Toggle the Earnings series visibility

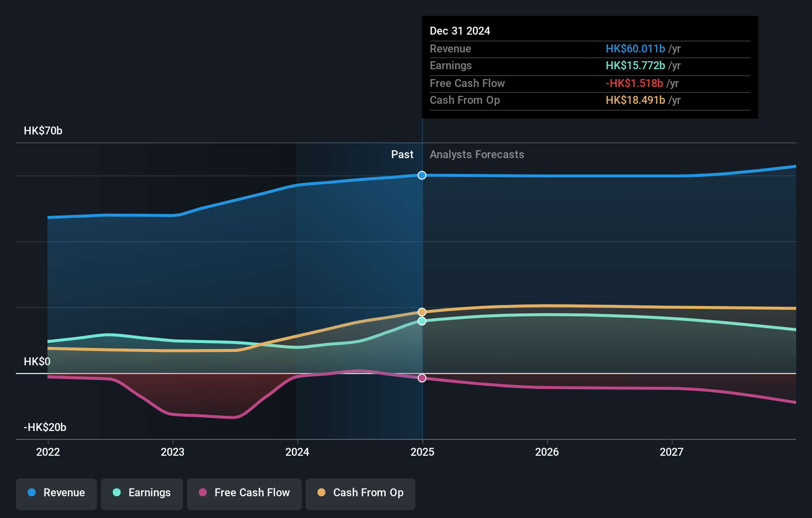(x=141, y=493)
